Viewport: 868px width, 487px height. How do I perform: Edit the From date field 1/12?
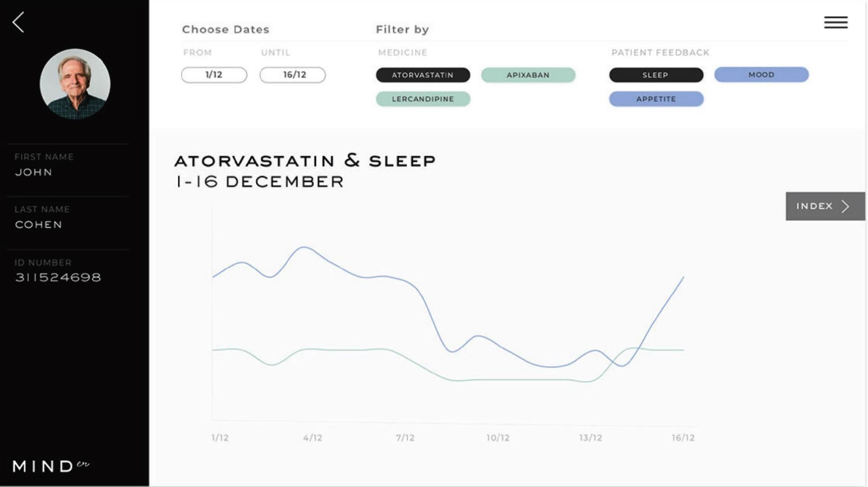pos(214,75)
